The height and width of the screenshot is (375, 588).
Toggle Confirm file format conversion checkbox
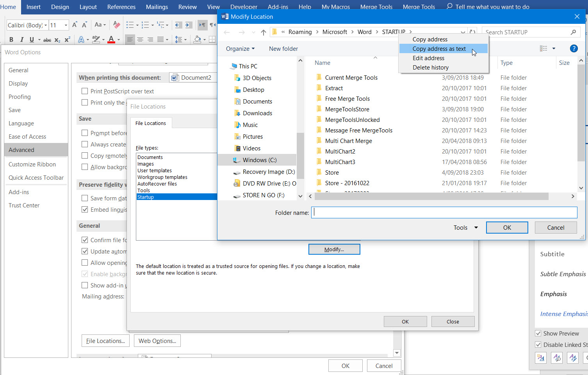(85, 240)
